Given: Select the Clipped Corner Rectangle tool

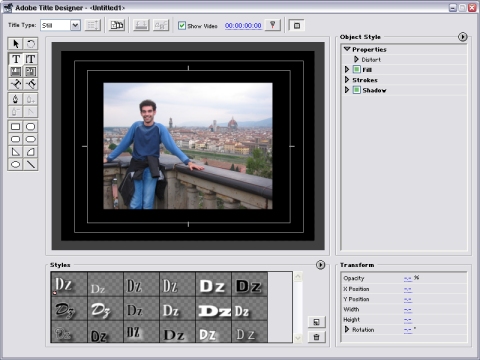Looking at the screenshot, I should 30,127.
